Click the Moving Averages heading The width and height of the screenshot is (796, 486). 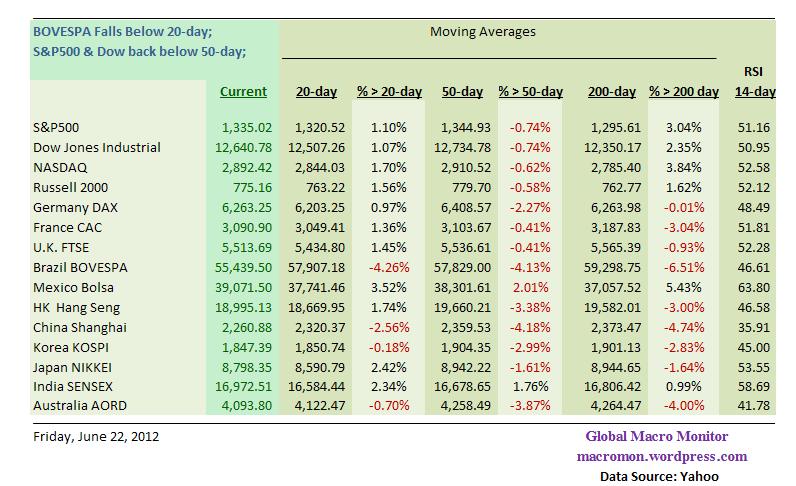482,32
